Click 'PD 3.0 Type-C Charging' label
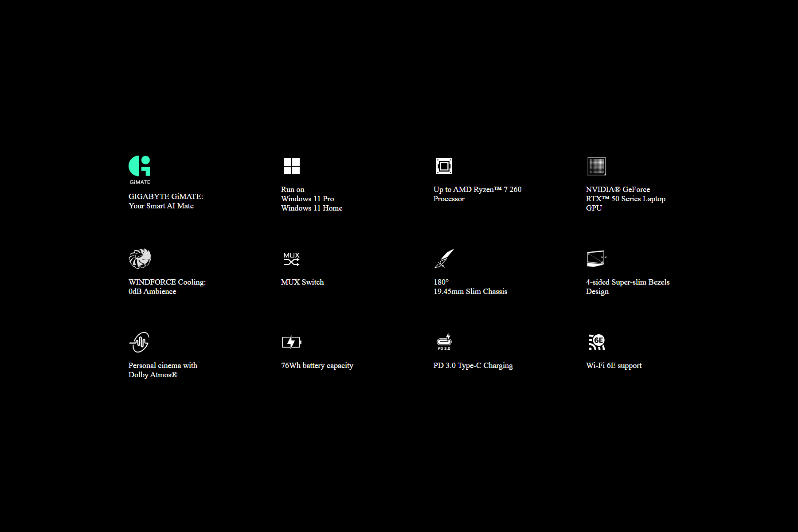Screen dimensions: 798x532 (x=473, y=366)
